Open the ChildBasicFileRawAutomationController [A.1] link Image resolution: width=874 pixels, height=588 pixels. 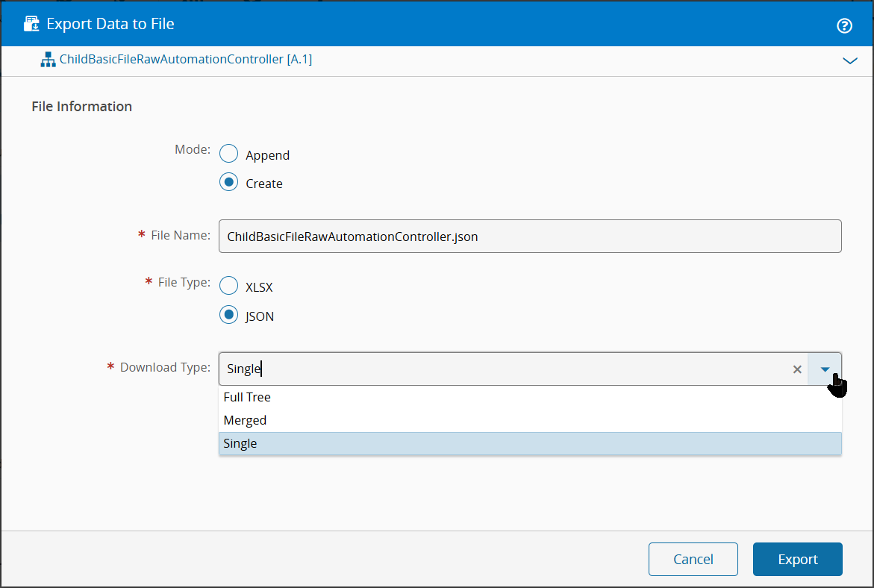click(x=185, y=59)
